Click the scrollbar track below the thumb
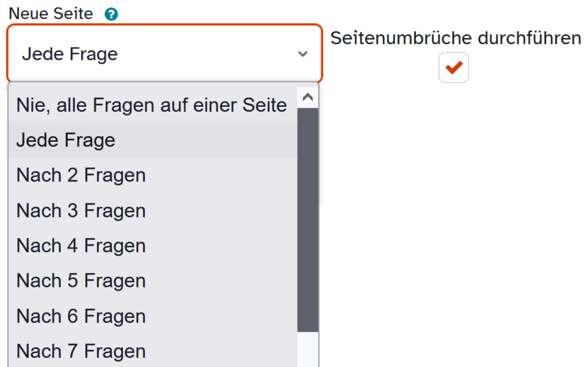The height and width of the screenshot is (367, 588). (x=308, y=350)
